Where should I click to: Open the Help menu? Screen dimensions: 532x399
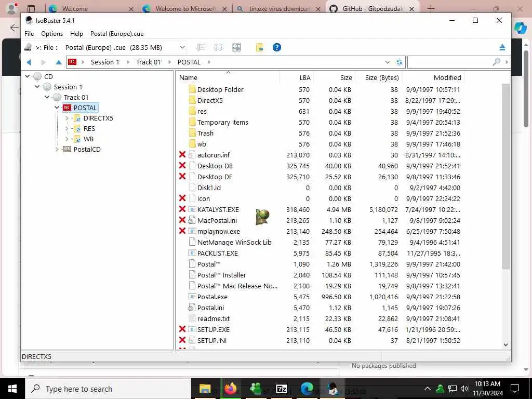[76, 34]
